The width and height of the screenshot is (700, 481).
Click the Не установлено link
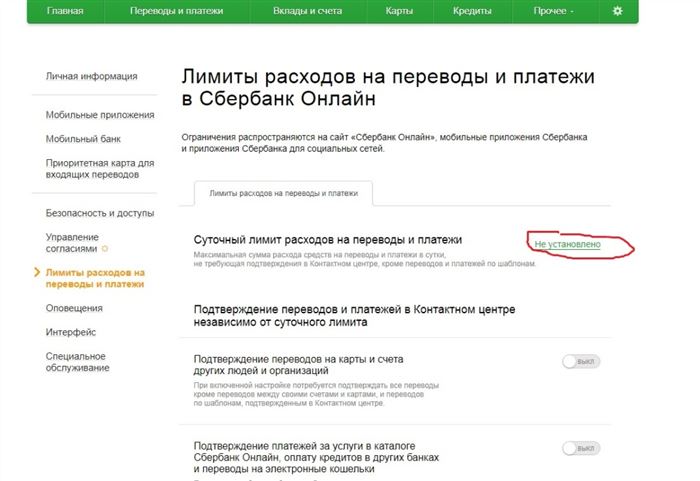click(567, 244)
